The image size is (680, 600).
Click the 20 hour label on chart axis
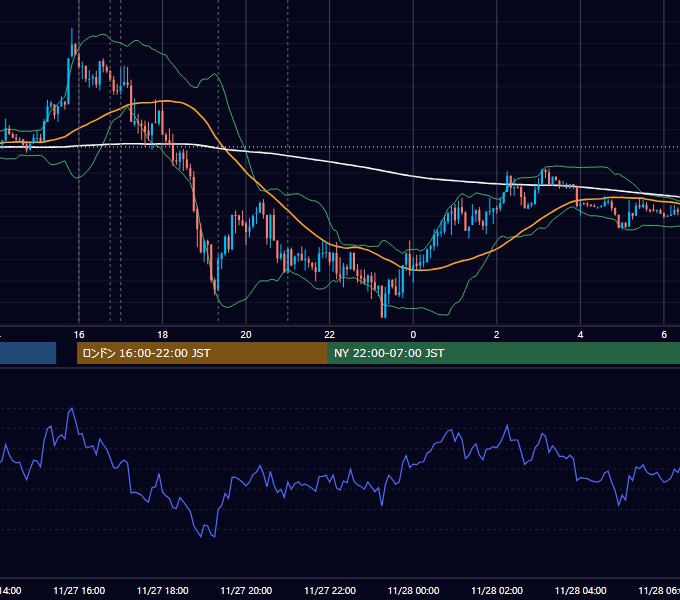coord(246,335)
